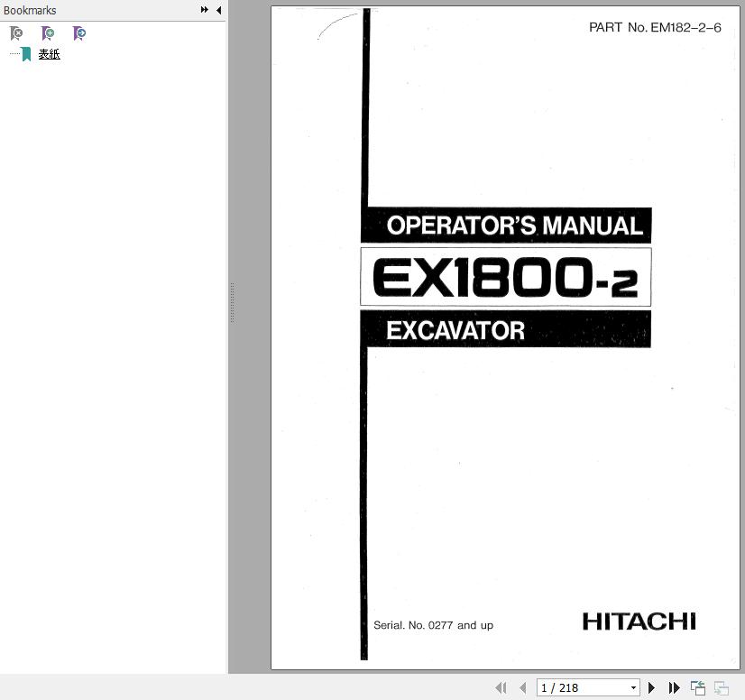Skip to the last page
Image resolution: width=745 pixels, height=700 pixels.
pyautogui.click(x=674, y=688)
